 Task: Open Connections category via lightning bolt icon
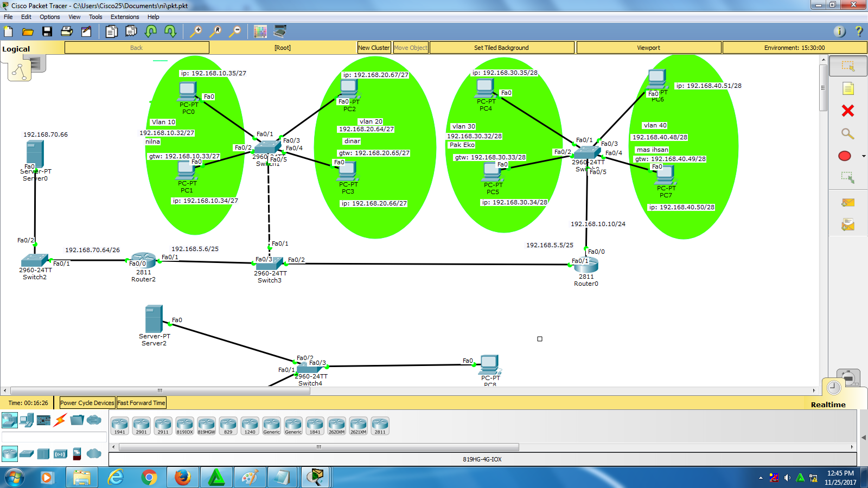click(x=60, y=421)
